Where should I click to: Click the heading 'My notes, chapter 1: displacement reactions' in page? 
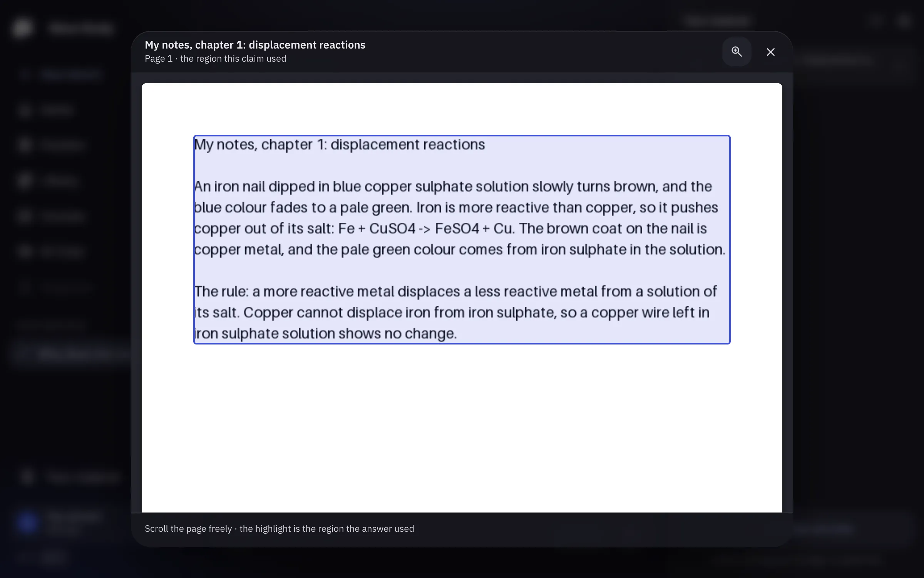pos(339,144)
